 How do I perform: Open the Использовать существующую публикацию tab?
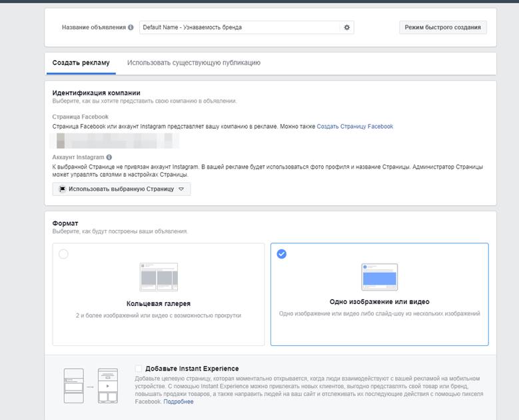pyautogui.click(x=194, y=63)
